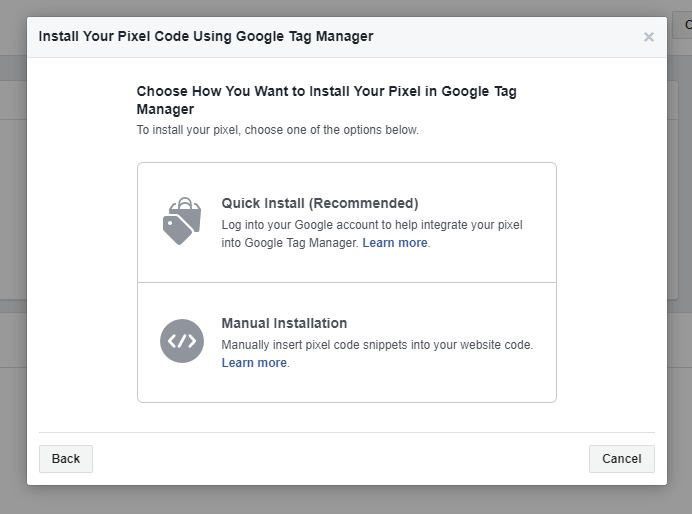Close the Google Tag Manager dialog

click(648, 37)
